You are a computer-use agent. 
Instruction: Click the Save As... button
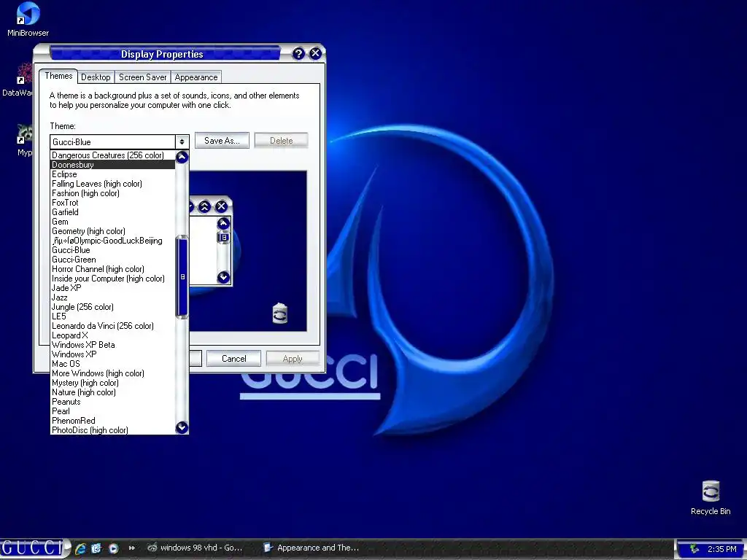point(222,141)
